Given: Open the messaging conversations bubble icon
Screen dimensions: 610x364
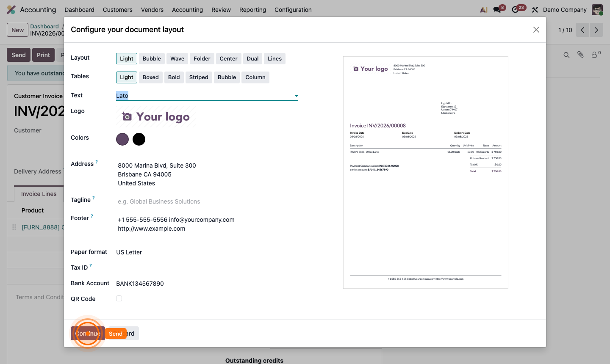Looking at the screenshot, I should 496,9.
